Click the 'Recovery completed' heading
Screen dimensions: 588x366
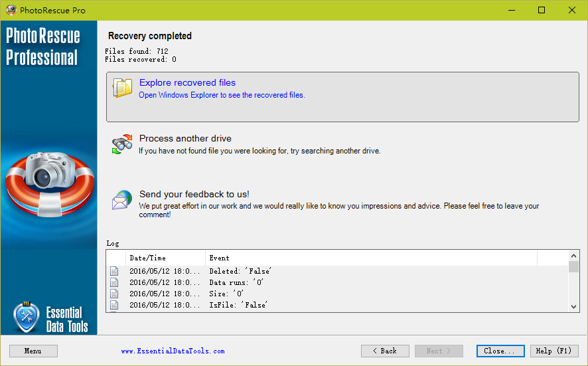coord(150,36)
